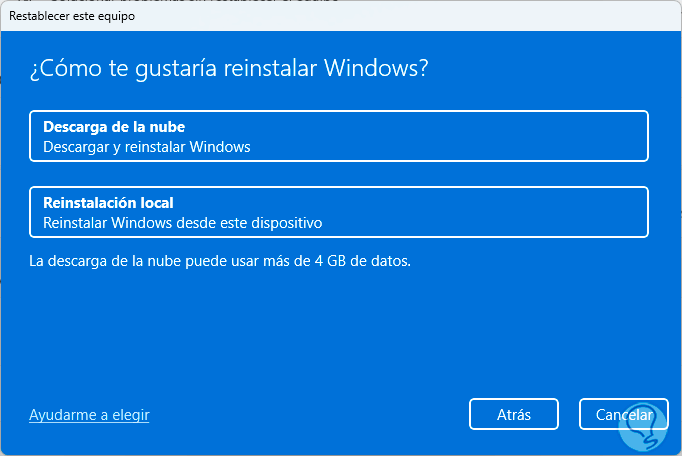Click 'Reinstalar Windows desde este dispositivo' description
682x456 pixels.
182,223
